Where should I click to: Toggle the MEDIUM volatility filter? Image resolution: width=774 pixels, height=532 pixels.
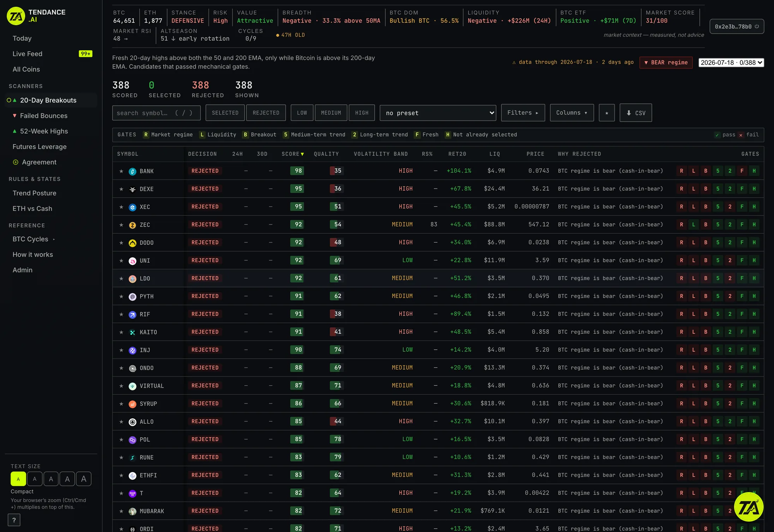[331, 113]
